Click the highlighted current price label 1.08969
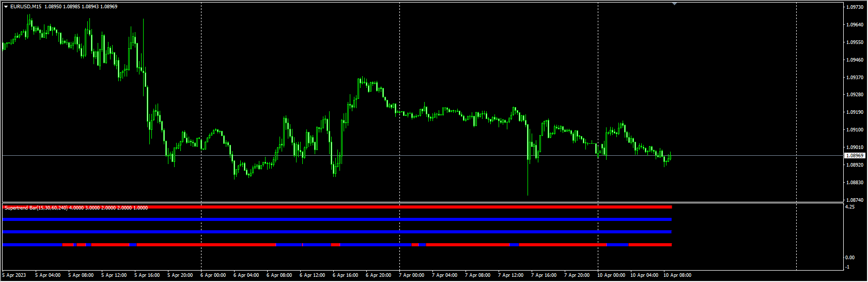868x282 pixels. 855,156
